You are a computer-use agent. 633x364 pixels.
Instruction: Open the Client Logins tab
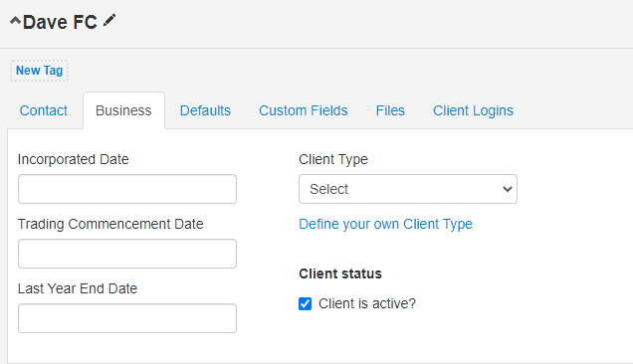pos(473,110)
